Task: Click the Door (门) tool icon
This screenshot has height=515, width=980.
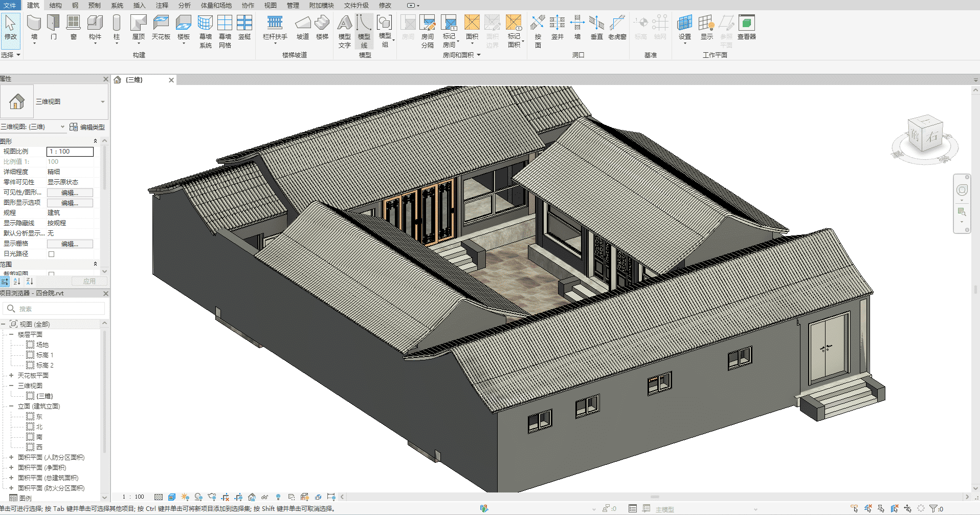Action: point(54,23)
